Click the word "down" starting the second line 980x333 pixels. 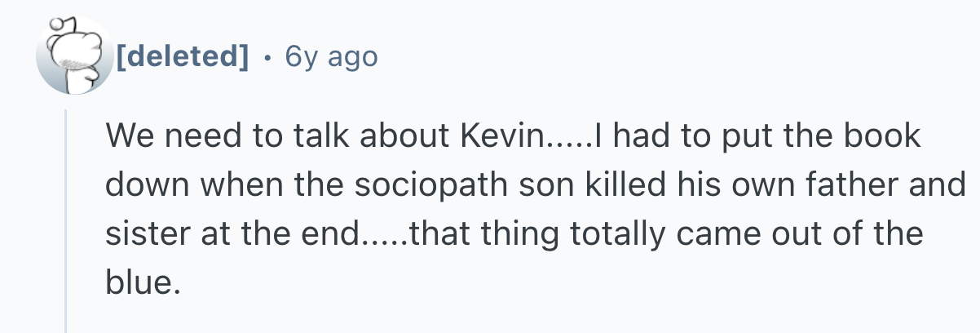(145, 184)
